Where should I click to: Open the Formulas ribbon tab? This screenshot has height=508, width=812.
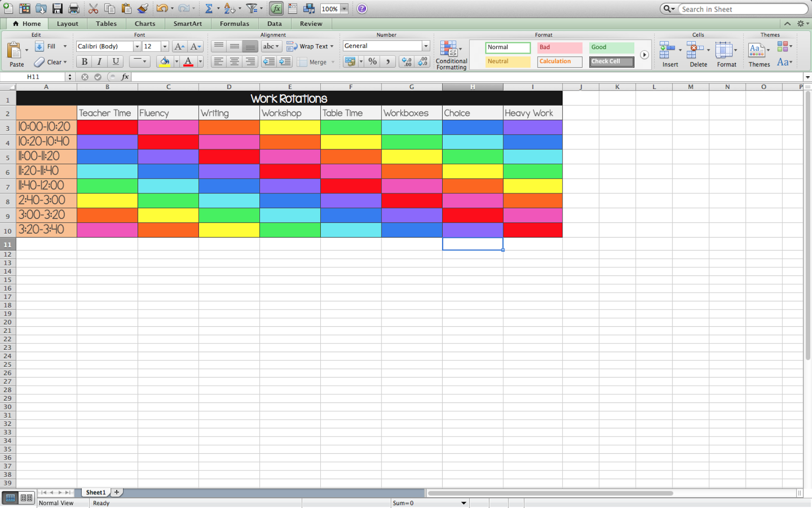(234, 24)
